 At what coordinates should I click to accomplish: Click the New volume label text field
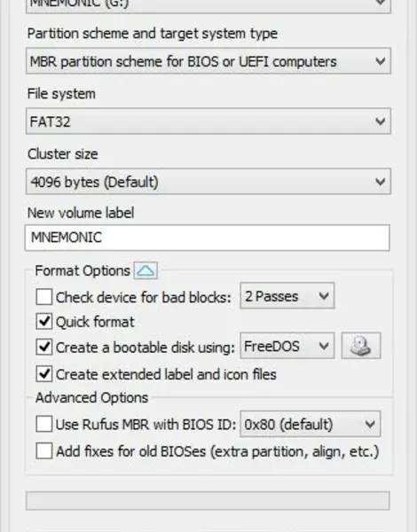tap(207, 238)
